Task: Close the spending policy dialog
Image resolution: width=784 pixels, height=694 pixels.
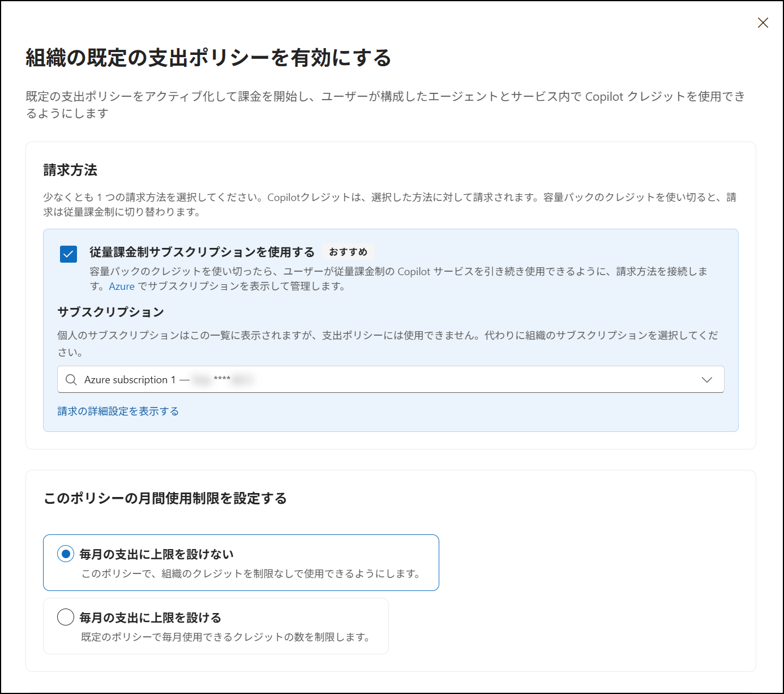Action: click(x=762, y=23)
